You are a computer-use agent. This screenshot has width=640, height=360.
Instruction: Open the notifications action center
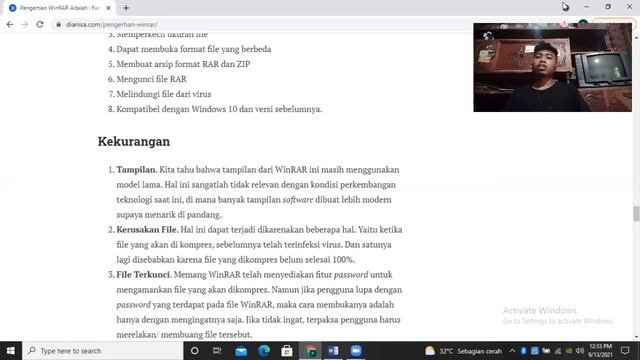[x=625, y=351]
